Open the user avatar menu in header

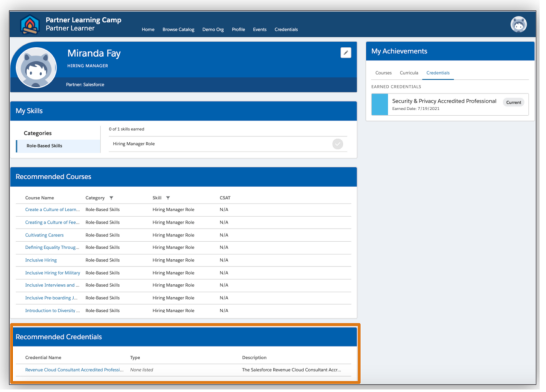518,25
